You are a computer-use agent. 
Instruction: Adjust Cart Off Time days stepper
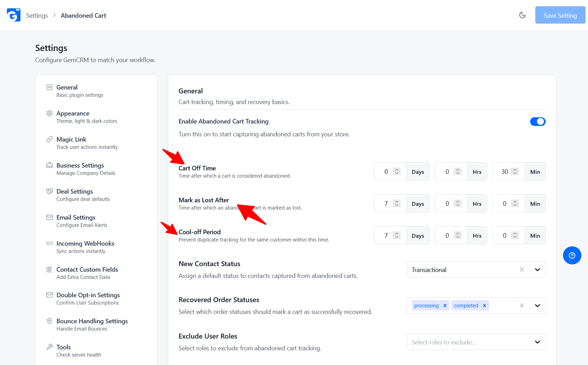click(x=397, y=171)
